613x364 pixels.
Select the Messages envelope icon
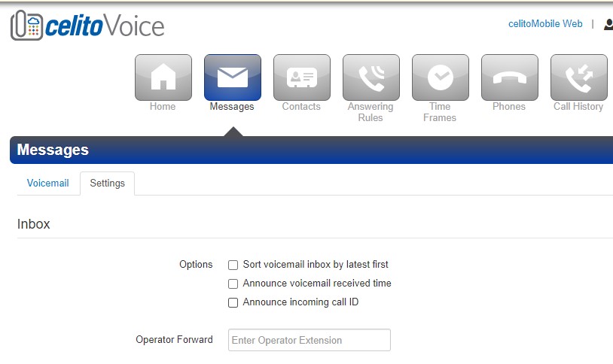pyautogui.click(x=233, y=77)
